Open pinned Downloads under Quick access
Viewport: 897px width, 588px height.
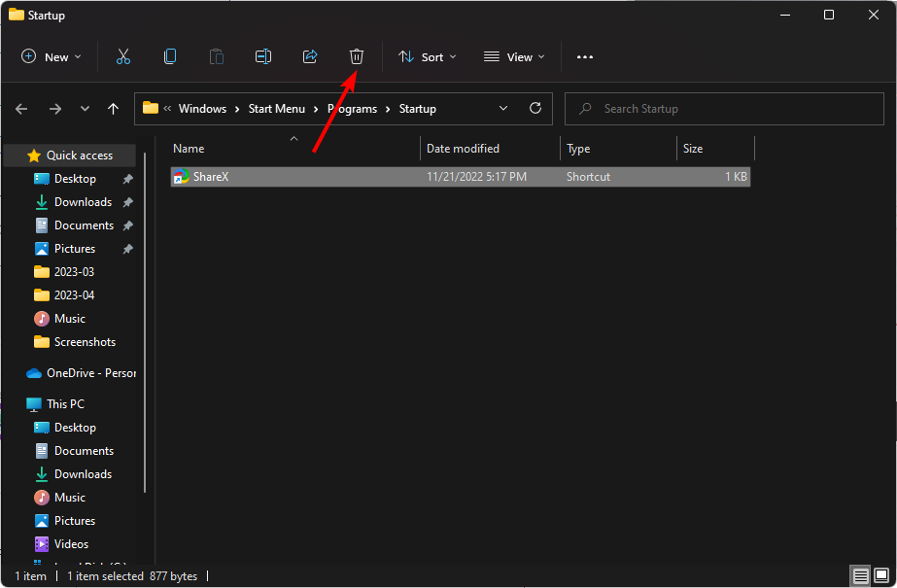tap(83, 202)
